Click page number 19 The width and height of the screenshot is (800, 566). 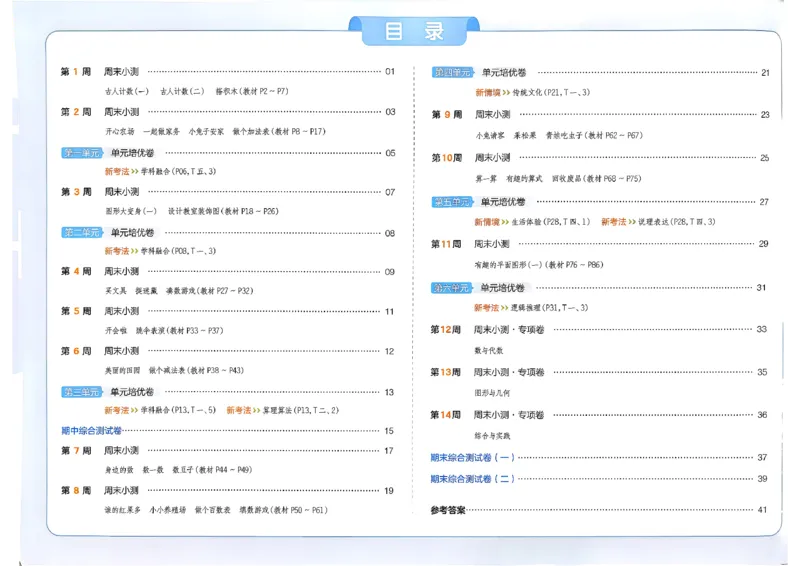(x=389, y=491)
